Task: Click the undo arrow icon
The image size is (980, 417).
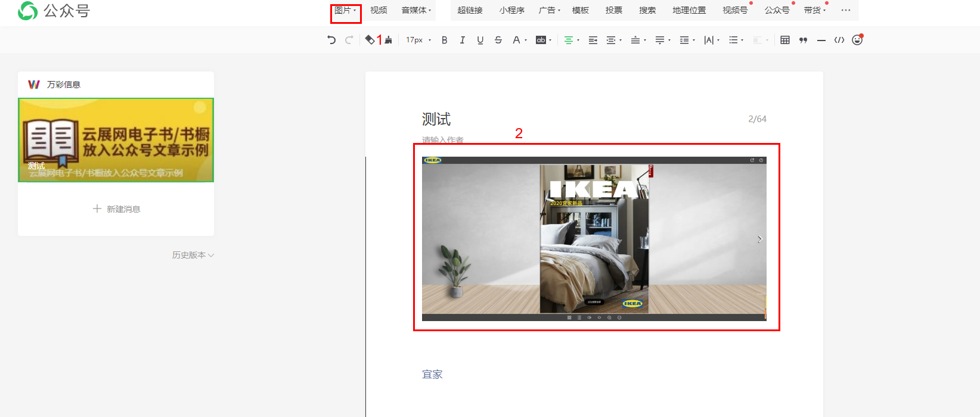Action: point(331,40)
